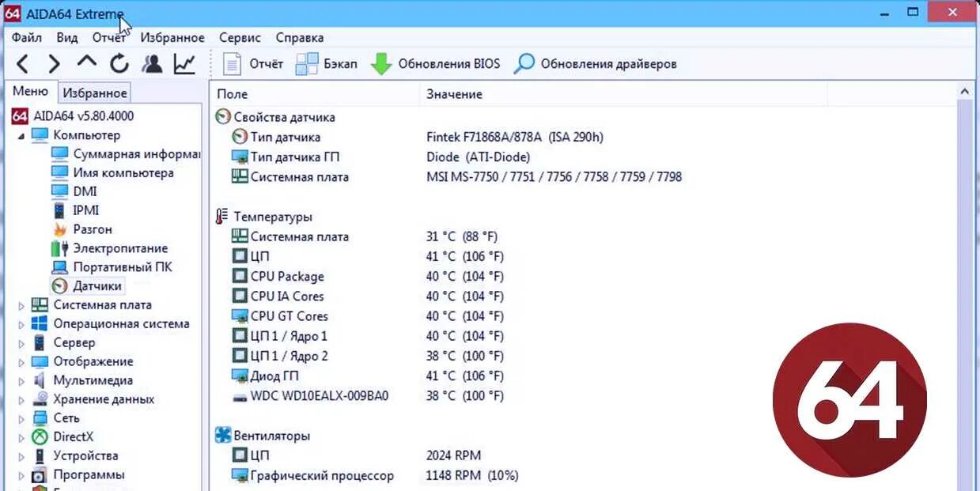Open the Избранное menu in menu bar
Image resolution: width=980 pixels, height=491 pixels.
(x=172, y=37)
